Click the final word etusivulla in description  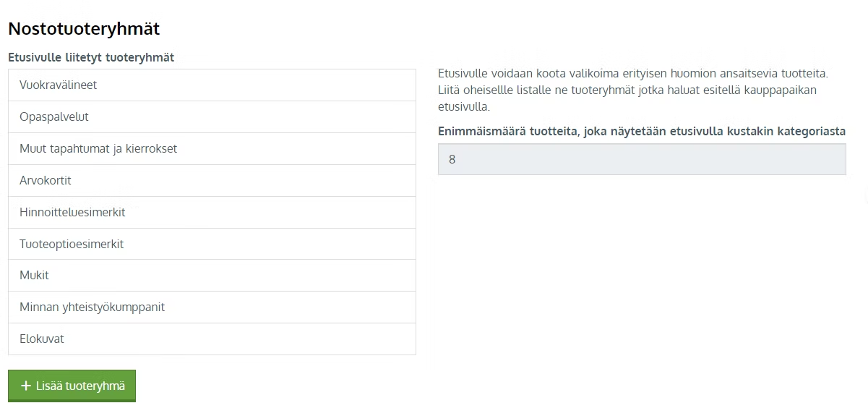464,106
